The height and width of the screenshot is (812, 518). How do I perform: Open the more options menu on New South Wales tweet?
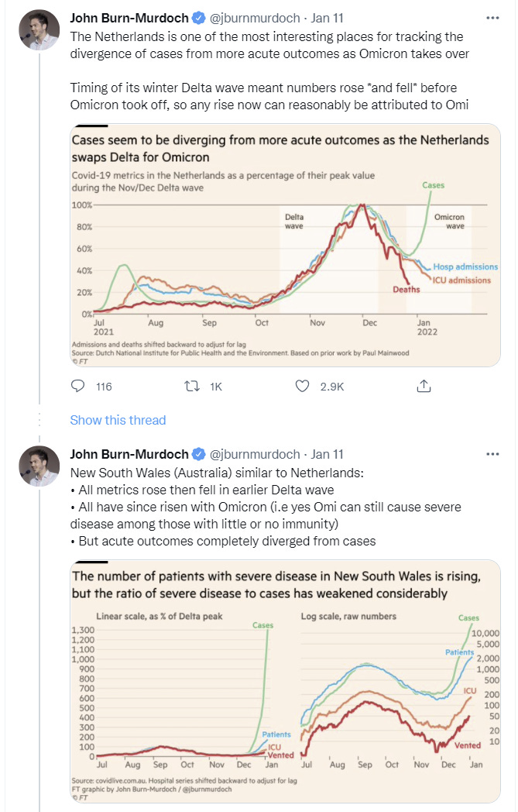click(x=492, y=454)
